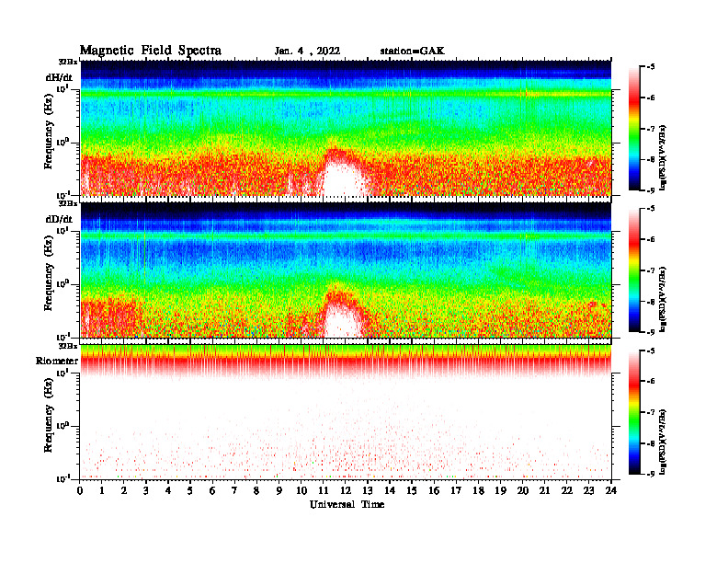The width and height of the screenshot is (728, 563).
Task: Click hour tick label "24" on time axis
Action: point(610,491)
